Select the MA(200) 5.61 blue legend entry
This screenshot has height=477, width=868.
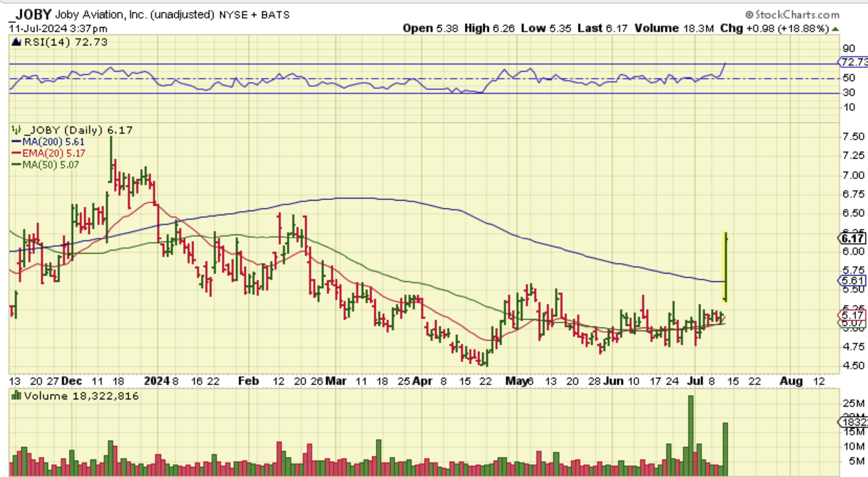[48, 142]
